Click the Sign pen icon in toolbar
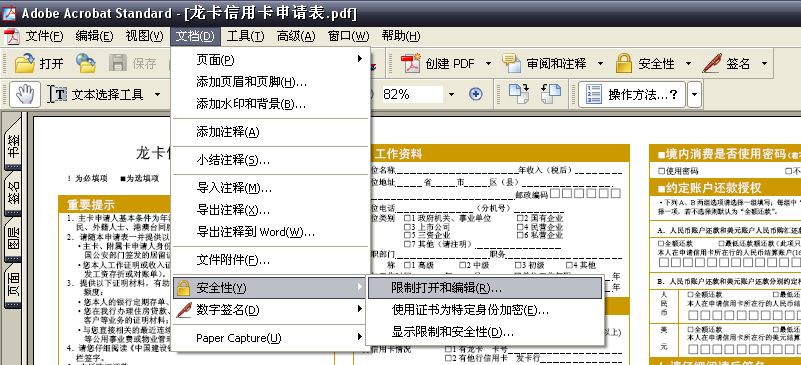801x365 pixels. [x=712, y=63]
